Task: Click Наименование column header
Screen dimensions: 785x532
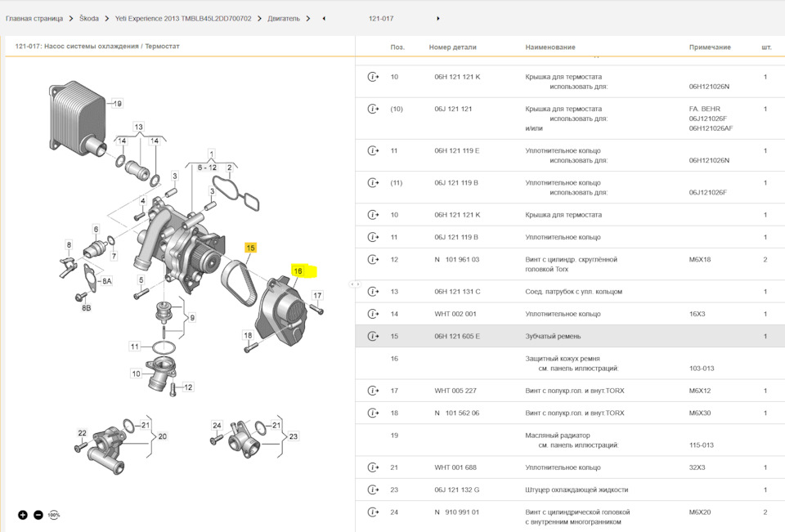Action: tap(550, 47)
